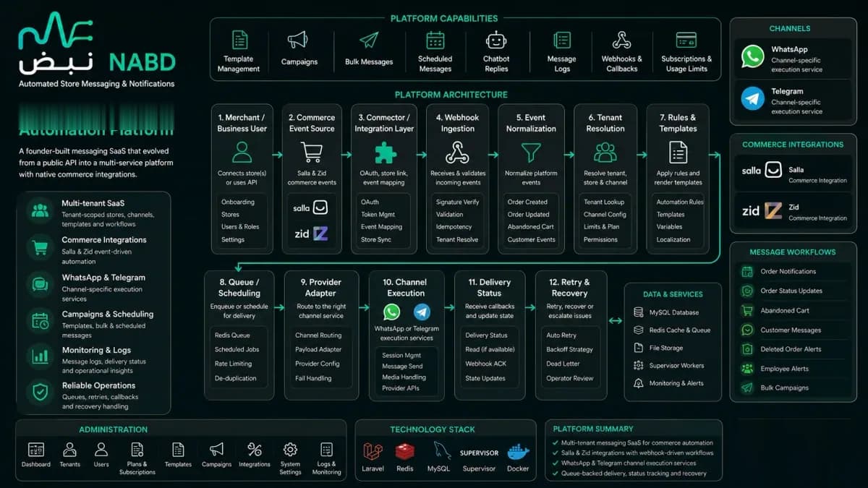Open the Dashboard icon in Administration

(36, 450)
